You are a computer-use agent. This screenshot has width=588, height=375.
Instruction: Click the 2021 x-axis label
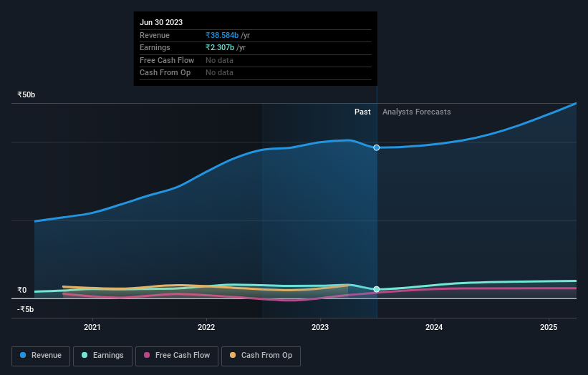coord(92,327)
